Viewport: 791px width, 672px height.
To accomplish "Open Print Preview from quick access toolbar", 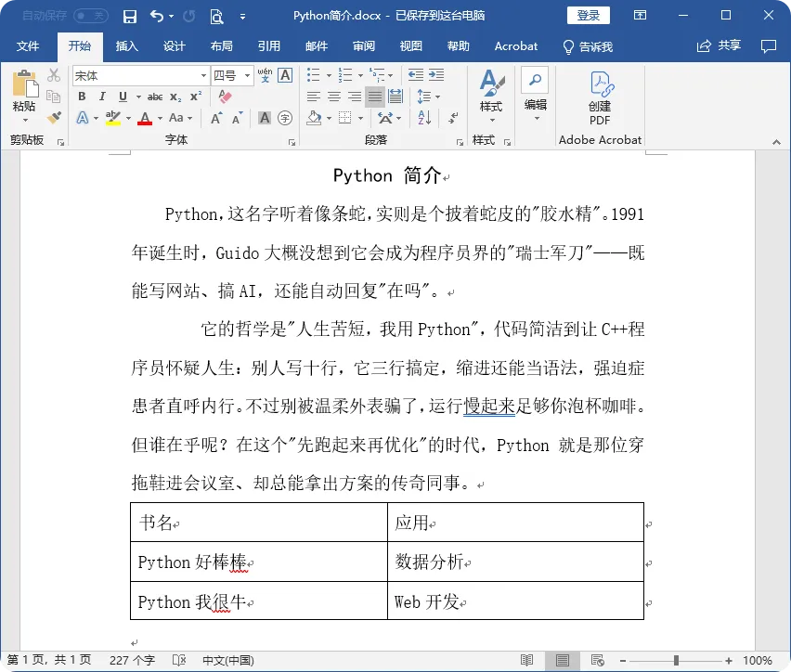I will point(216,17).
